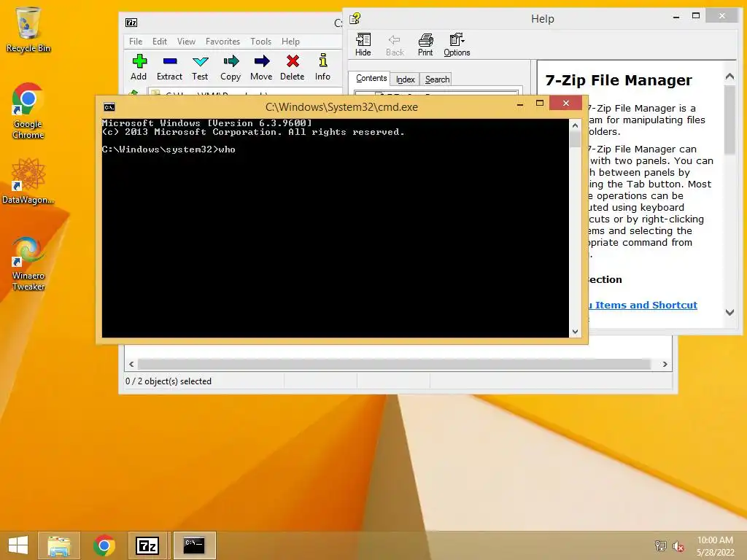
Task: Select the Winaero Tweaker desktop shortcut
Action: [28, 264]
